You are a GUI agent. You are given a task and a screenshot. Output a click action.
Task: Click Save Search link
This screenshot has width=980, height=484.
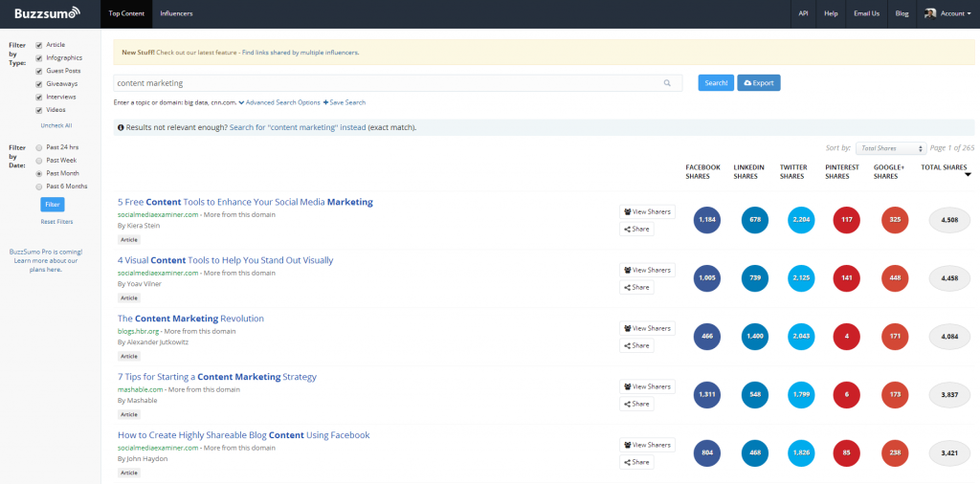pos(344,102)
